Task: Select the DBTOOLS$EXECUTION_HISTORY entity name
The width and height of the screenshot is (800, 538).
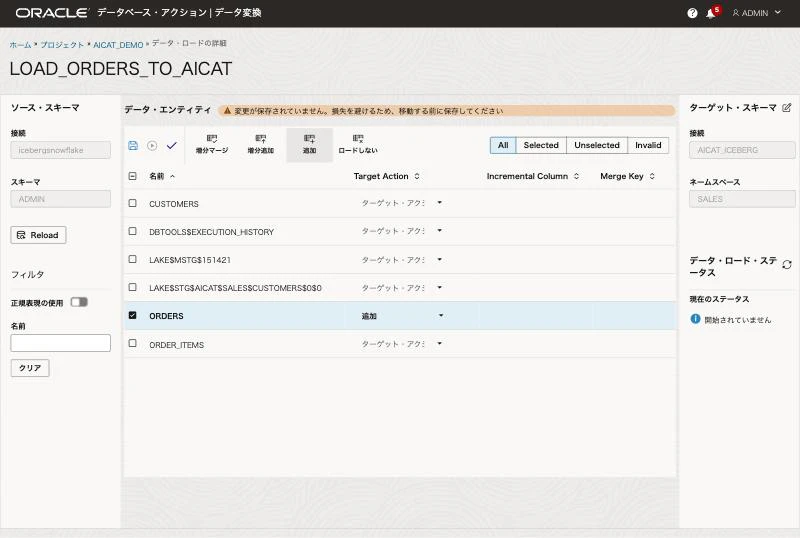Action: tap(212, 232)
